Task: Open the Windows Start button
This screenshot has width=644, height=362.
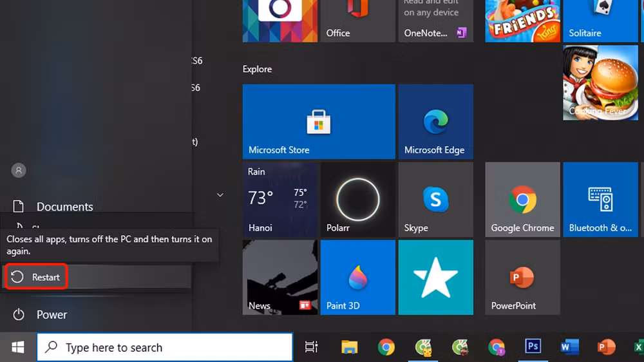Action: click(18, 348)
